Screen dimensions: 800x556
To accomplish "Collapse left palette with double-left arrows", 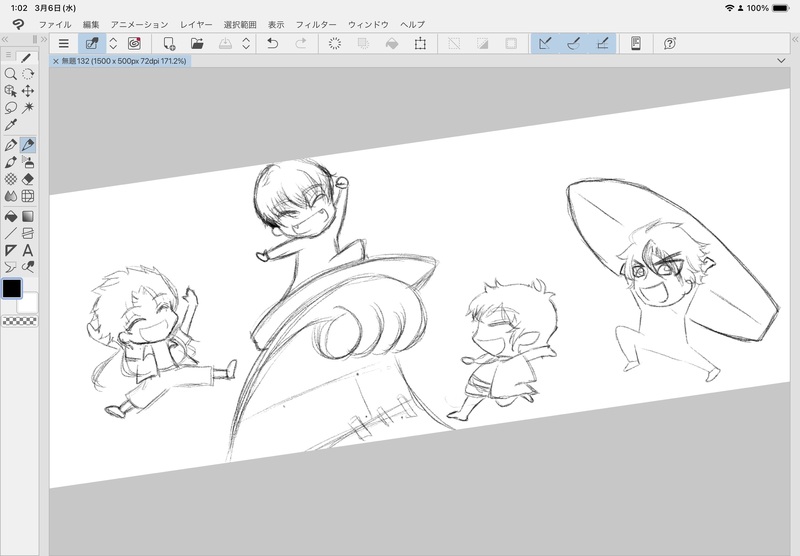I will 5,39.
